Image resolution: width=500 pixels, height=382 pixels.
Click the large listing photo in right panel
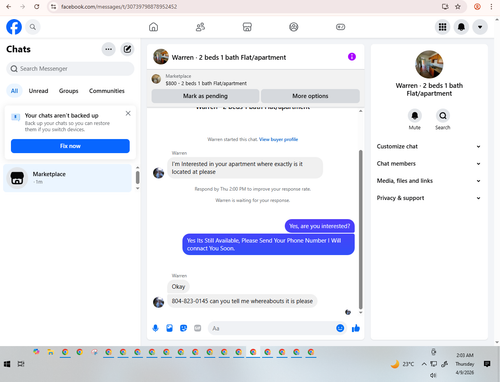(x=429, y=64)
